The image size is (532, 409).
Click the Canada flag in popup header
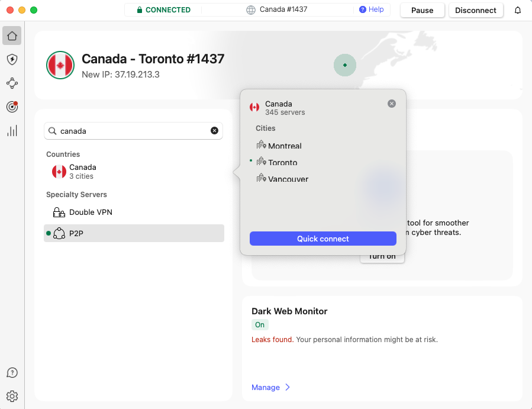tap(254, 108)
